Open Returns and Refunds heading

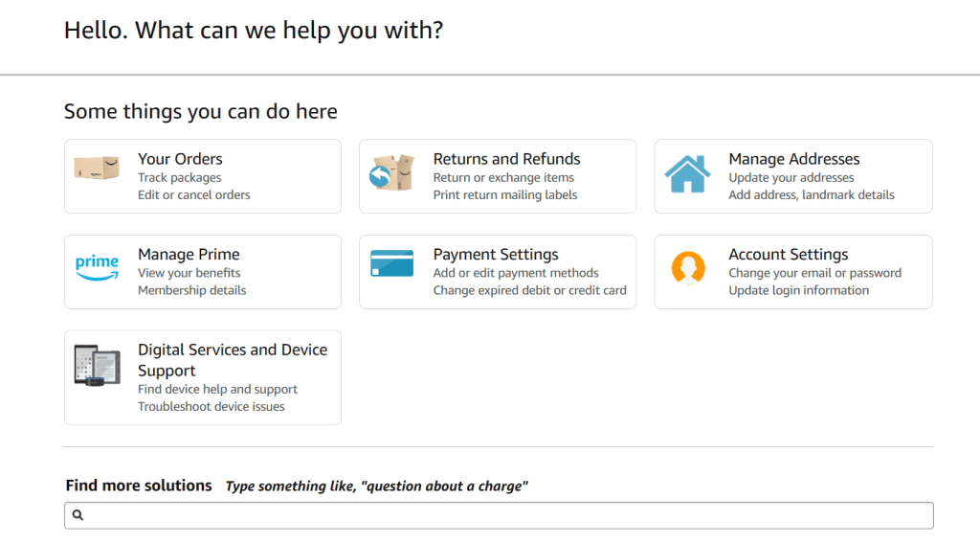point(507,159)
